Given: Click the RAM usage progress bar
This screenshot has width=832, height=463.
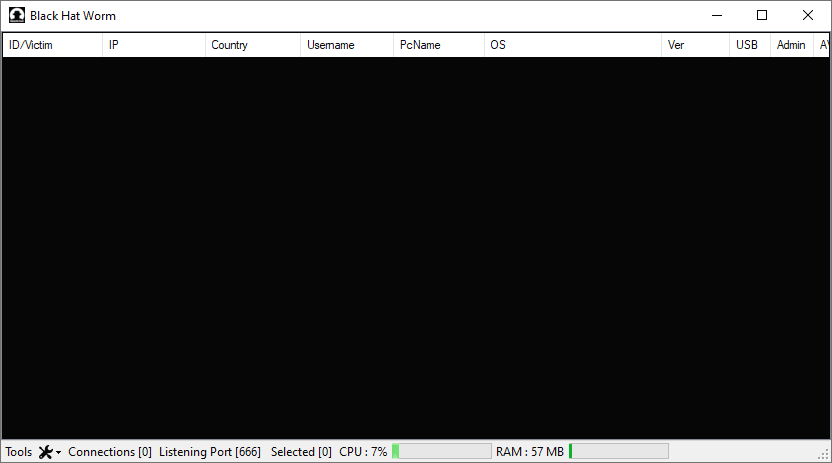Looking at the screenshot, I should [x=618, y=452].
